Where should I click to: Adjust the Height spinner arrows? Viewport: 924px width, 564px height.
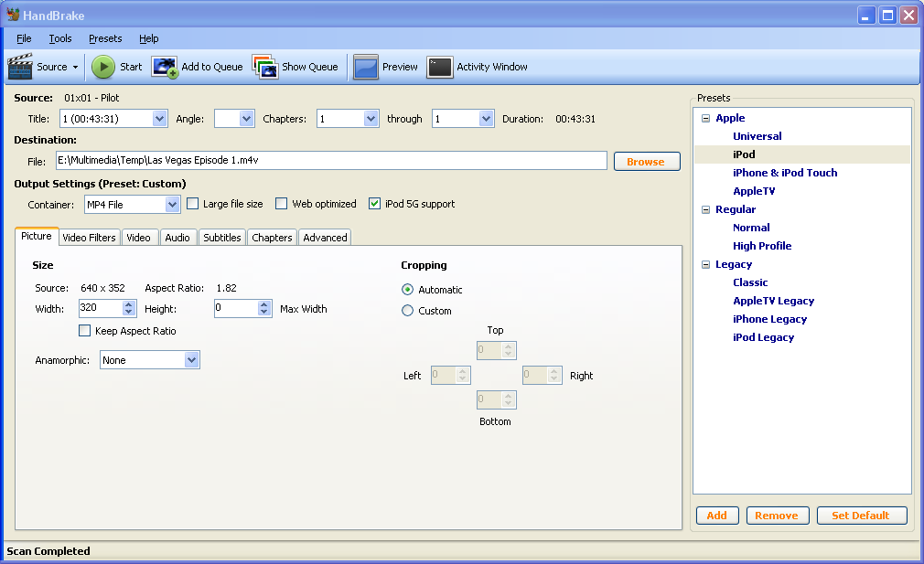[264, 308]
